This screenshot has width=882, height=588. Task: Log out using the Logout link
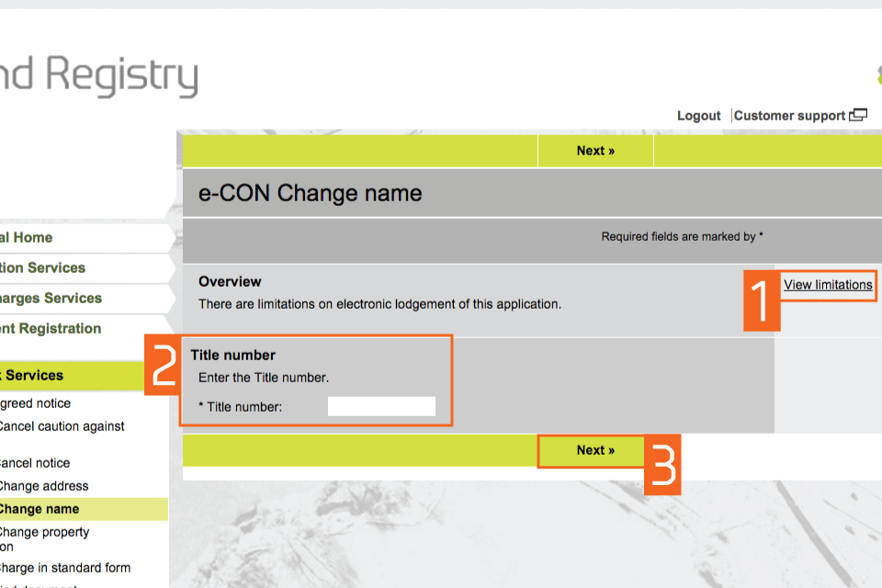698,116
